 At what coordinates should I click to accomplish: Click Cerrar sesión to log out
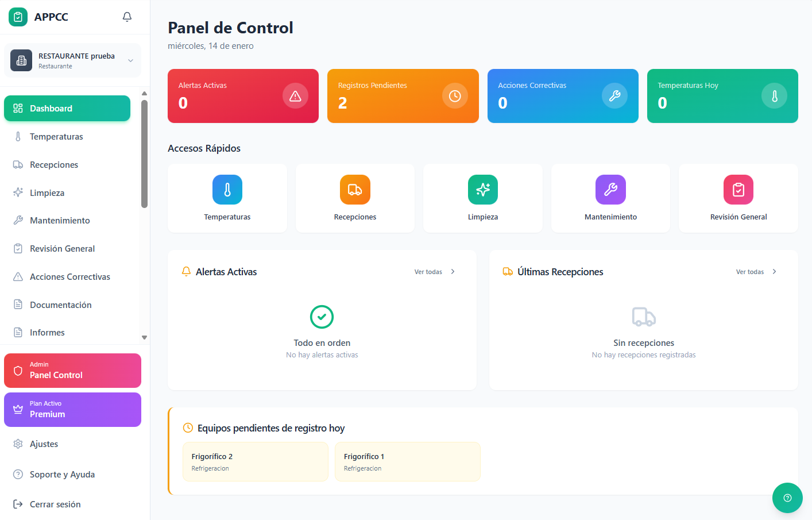coord(55,504)
